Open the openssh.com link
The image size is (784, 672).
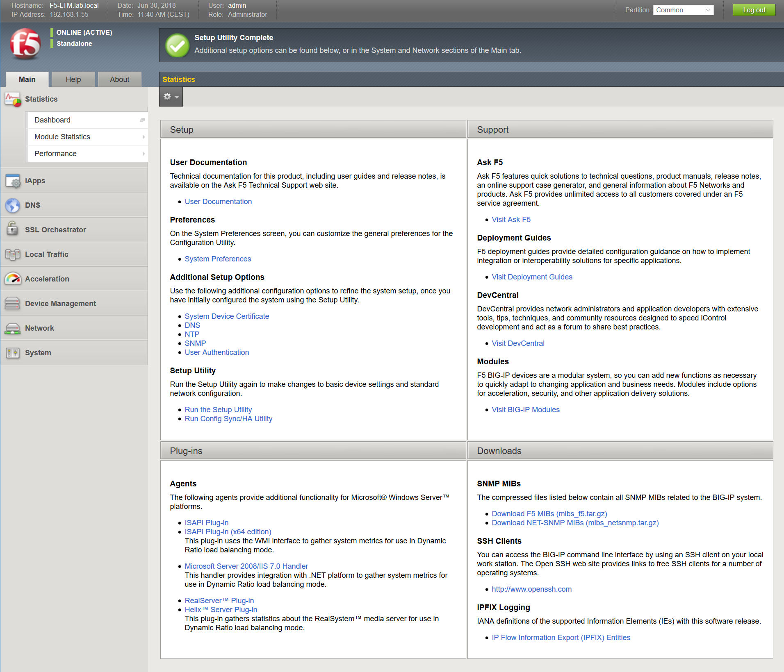pyautogui.click(x=531, y=589)
